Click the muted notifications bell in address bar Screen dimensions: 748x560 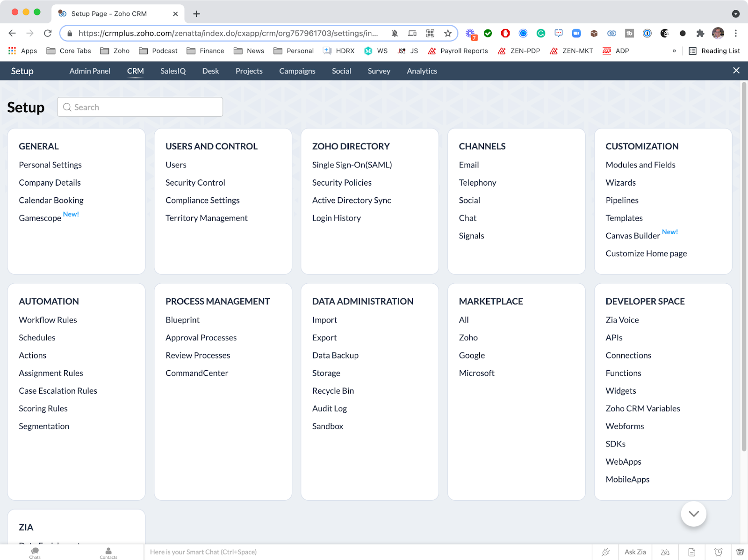tap(395, 33)
